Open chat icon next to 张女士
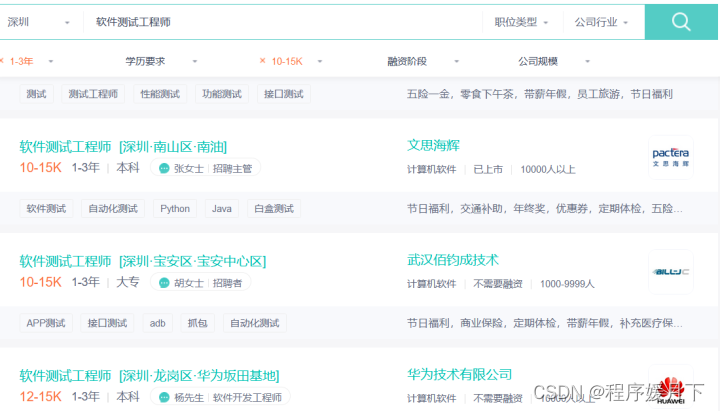 [164, 169]
